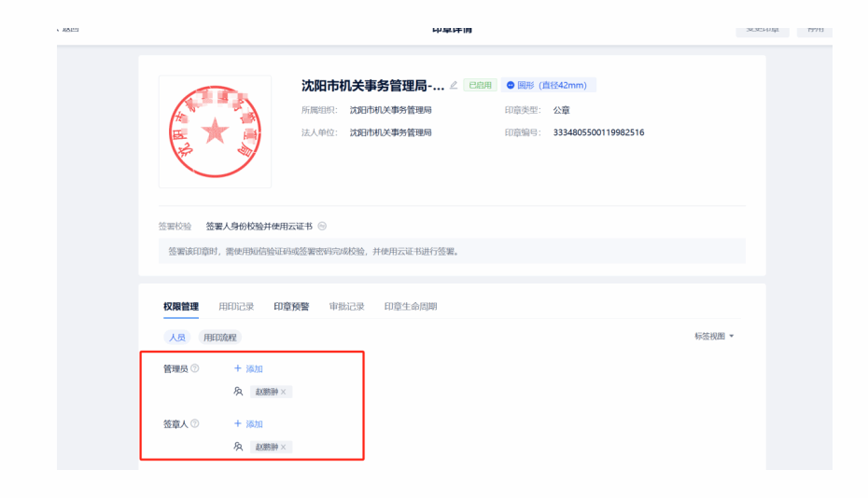
Task: Open the 标签视图 dropdown
Action: pyautogui.click(x=714, y=337)
